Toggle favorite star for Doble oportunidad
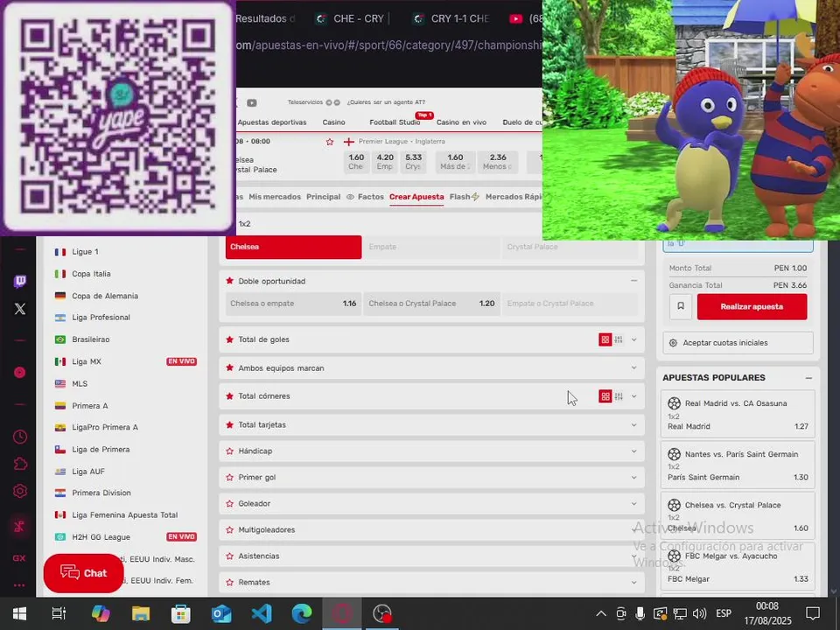This screenshot has width=840, height=630. click(230, 281)
